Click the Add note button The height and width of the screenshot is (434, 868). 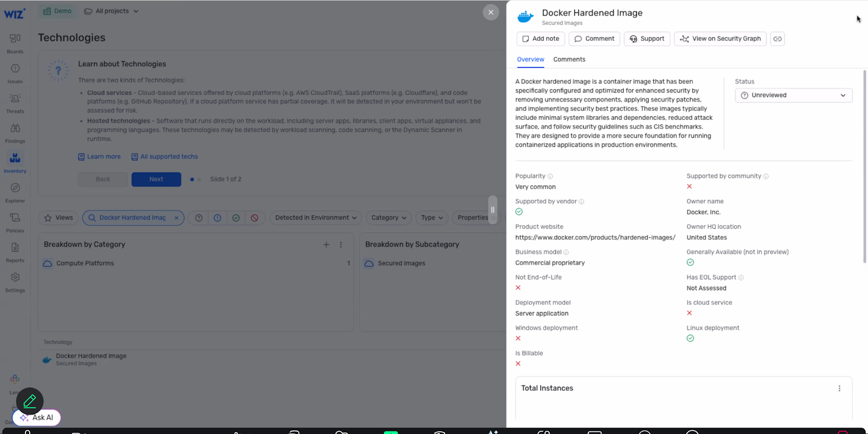pyautogui.click(x=540, y=39)
